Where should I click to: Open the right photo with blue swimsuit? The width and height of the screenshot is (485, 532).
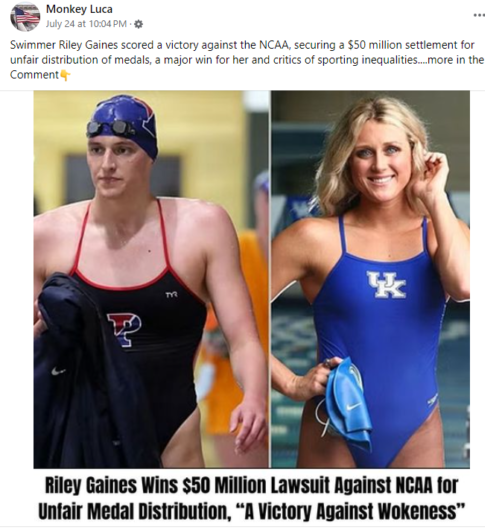(371, 279)
